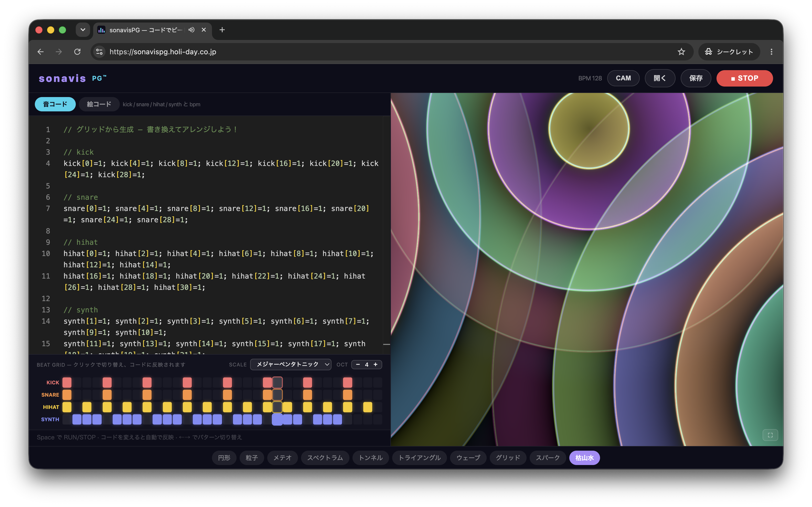Click the HIHAT row label
The width and height of the screenshot is (812, 507).
click(x=51, y=407)
